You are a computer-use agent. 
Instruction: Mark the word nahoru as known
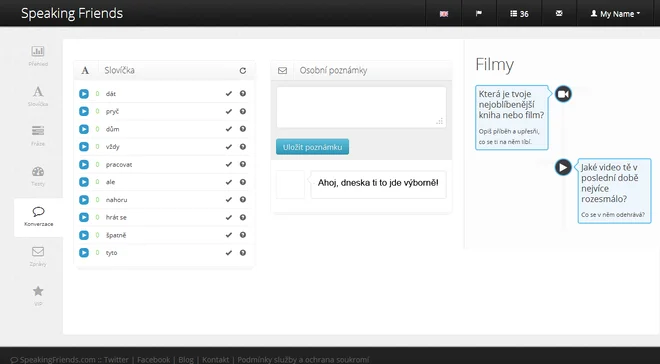click(229, 200)
